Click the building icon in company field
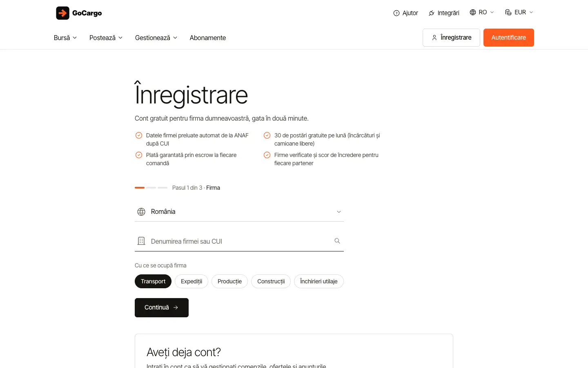 [141, 241]
